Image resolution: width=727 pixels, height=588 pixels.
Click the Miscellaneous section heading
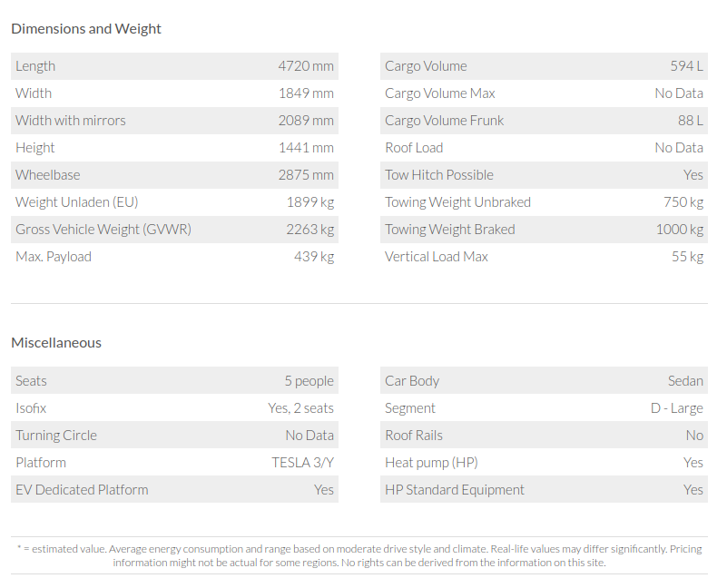pyautogui.click(x=56, y=342)
